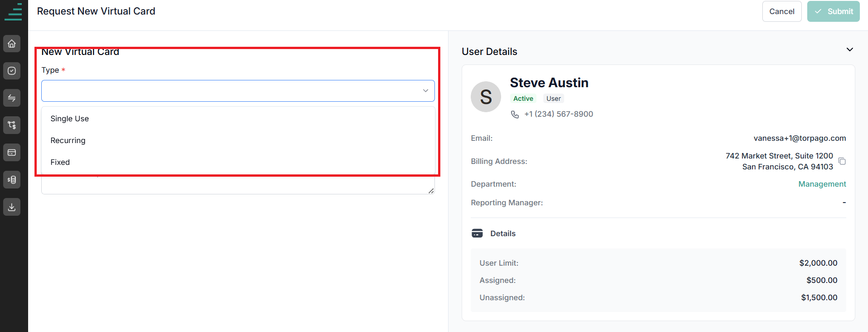The image size is (868, 332).
Task: Click the text area resize handle
Action: click(431, 191)
